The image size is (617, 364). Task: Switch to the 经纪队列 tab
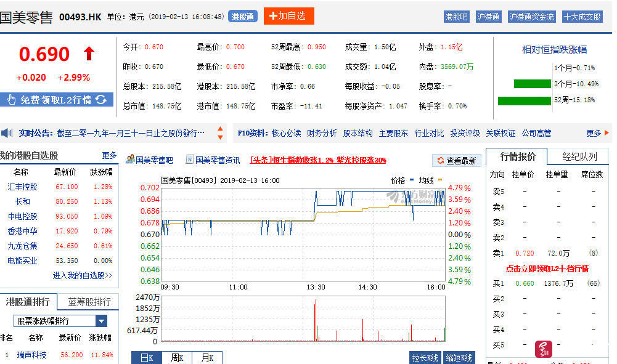579,157
